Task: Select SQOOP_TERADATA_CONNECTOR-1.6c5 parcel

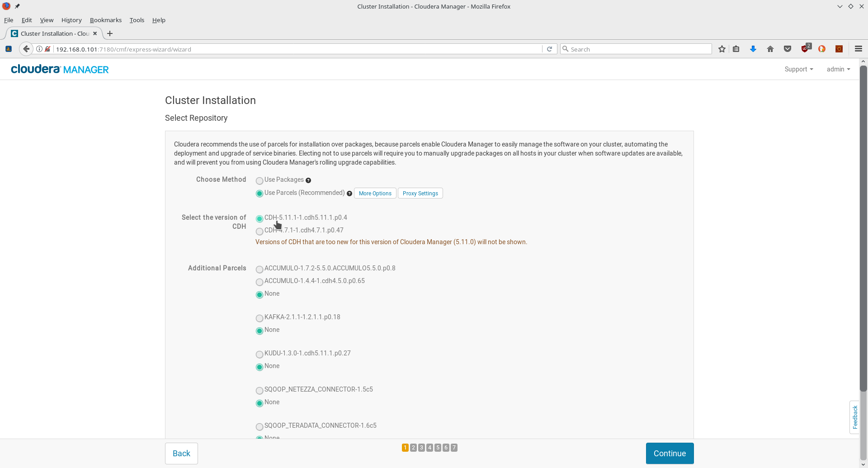Action: click(x=259, y=427)
